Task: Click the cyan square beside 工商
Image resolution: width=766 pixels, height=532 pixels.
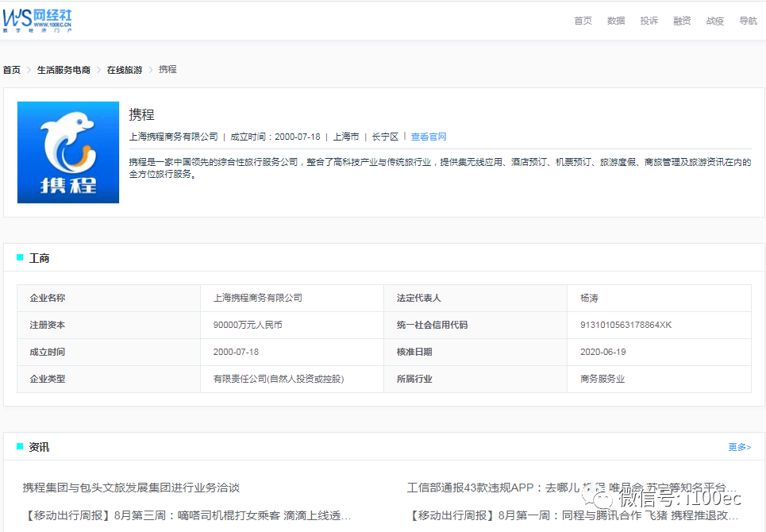Action: 20,257
